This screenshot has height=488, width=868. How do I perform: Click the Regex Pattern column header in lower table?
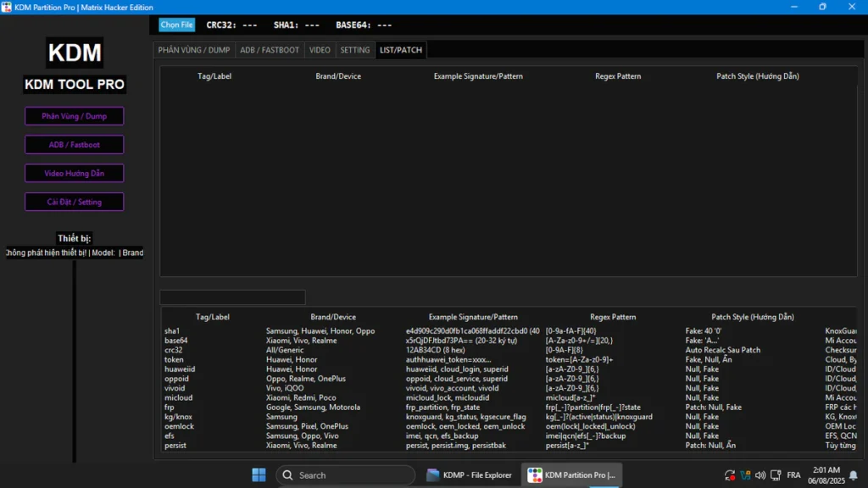pyautogui.click(x=613, y=317)
